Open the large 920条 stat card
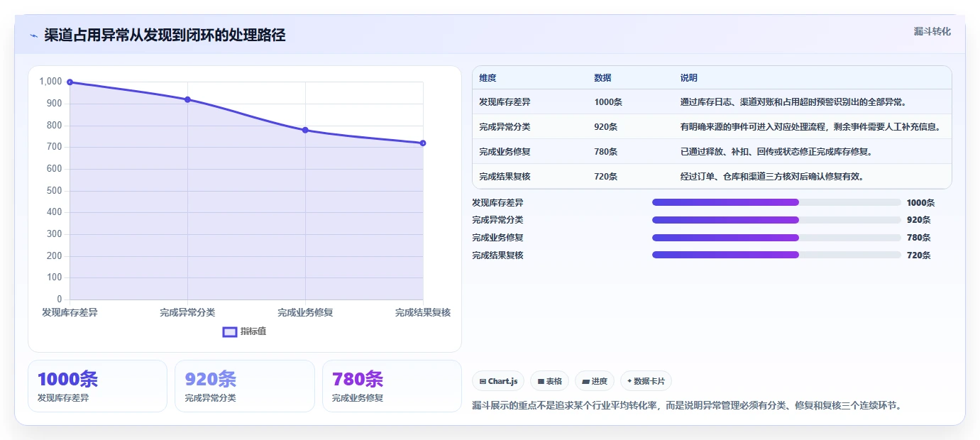Image resolution: width=980 pixels, height=440 pixels. [244, 386]
